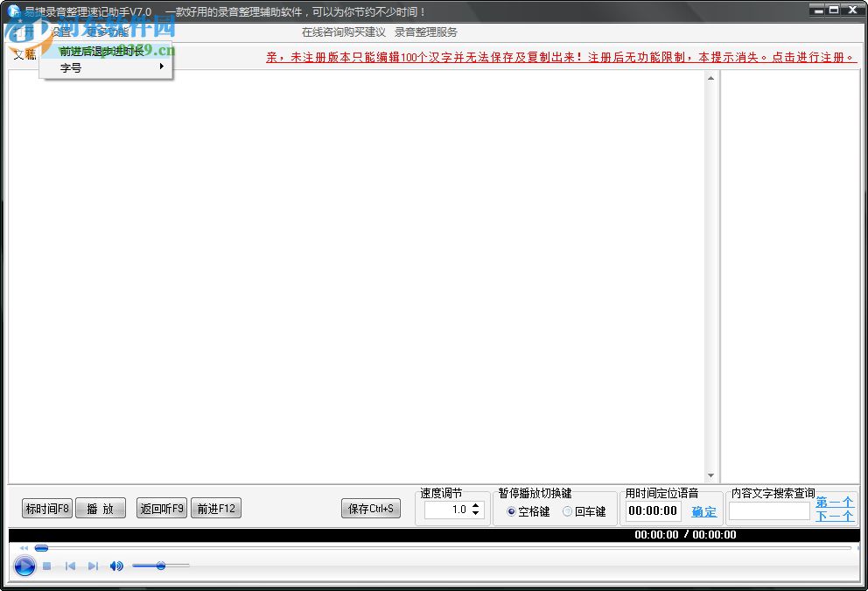This screenshot has height=591, width=868.
Task: Click the 录音整理服务 menu item
Action: point(426,32)
